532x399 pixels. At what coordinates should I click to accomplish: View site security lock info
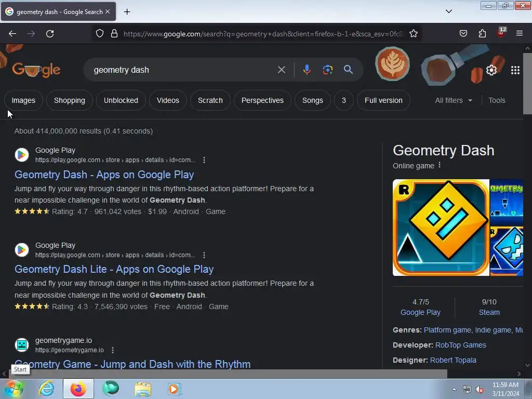[114, 34]
